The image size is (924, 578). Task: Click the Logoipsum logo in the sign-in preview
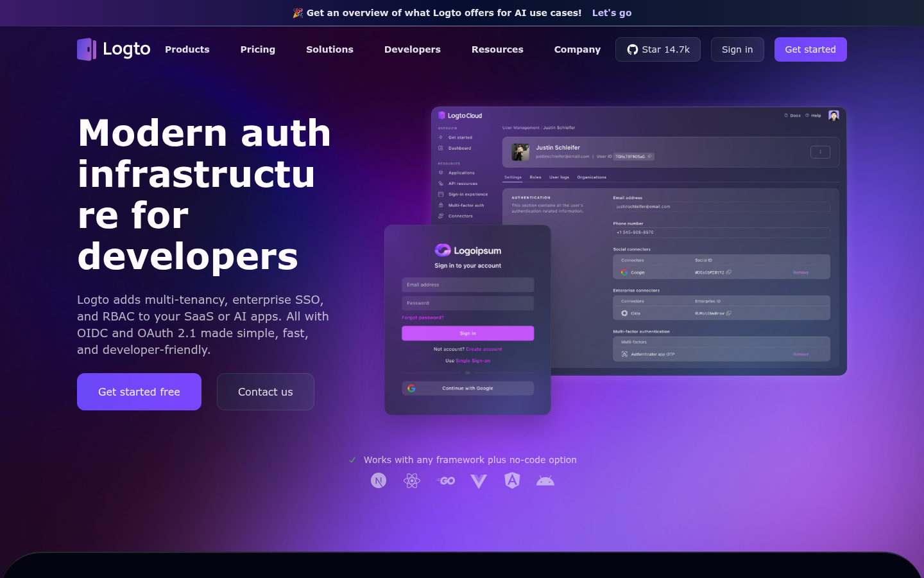(468, 250)
